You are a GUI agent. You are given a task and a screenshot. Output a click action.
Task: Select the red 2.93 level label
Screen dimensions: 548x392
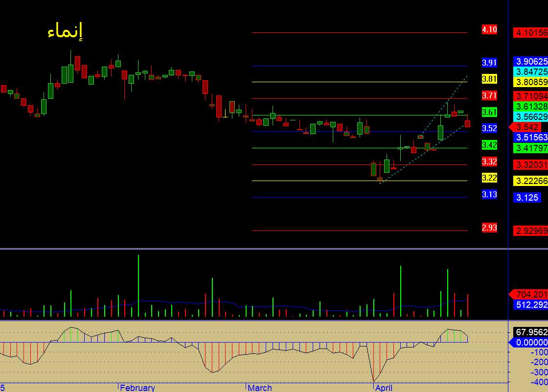pyautogui.click(x=489, y=228)
